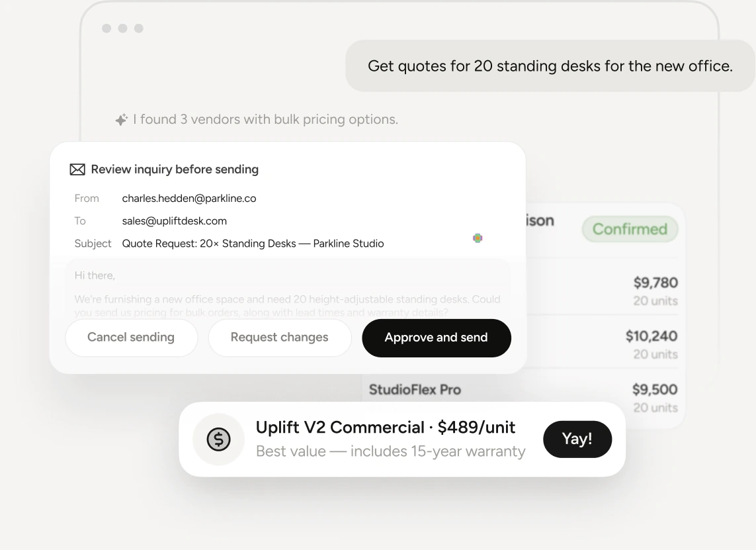This screenshot has height=550, width=756.
Task: Click the $9,500 price value
Action: pyautogui.click(x=655, y=389)
